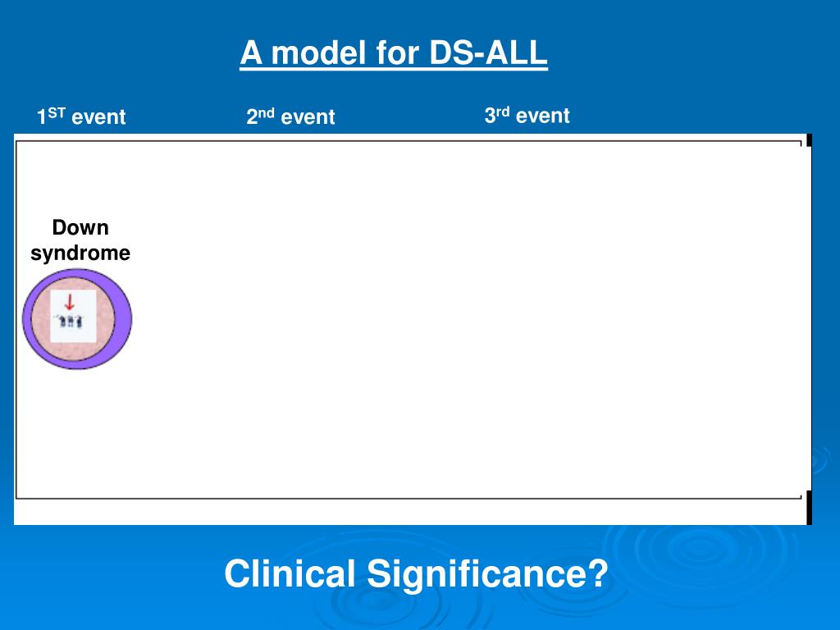Click the "2nd event" heading
This screenshot has height=630, width=840.
(x=291, y=116)
